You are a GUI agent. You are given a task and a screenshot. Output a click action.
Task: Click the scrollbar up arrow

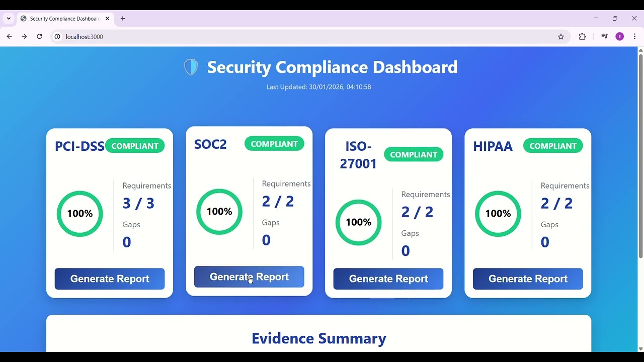coord(640,50)
